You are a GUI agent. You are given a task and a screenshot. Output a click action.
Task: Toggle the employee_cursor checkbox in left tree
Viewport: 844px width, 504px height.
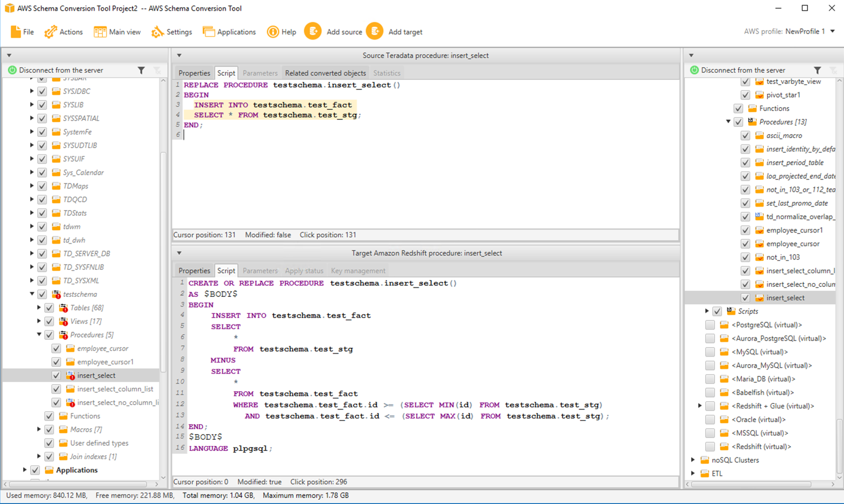point(56,348)
